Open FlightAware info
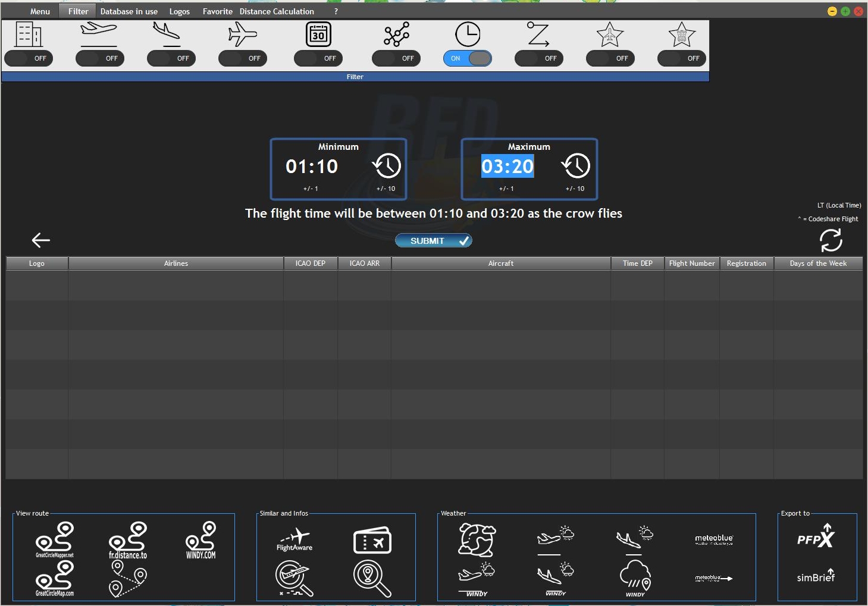This screenshot has width=868, height=606. coord(294,539)
